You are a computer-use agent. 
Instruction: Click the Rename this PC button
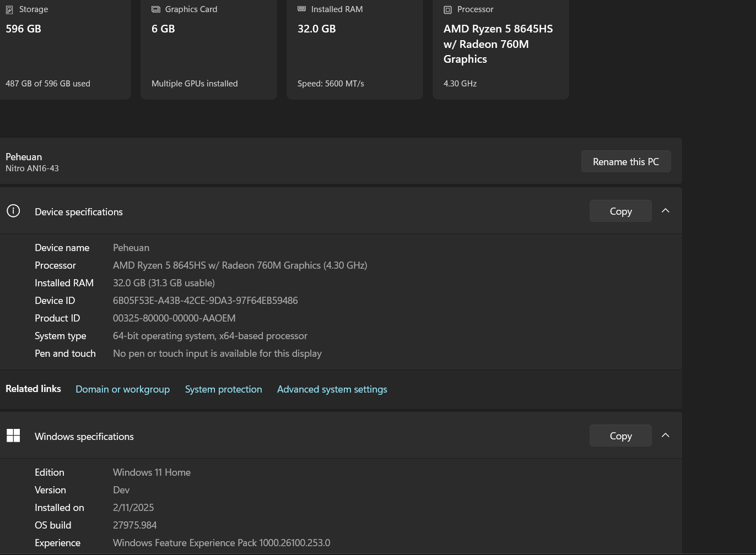(x=626, y=161)
